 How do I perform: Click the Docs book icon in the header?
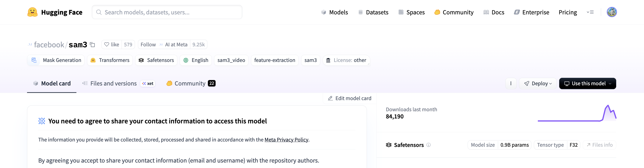click(486, 12)
